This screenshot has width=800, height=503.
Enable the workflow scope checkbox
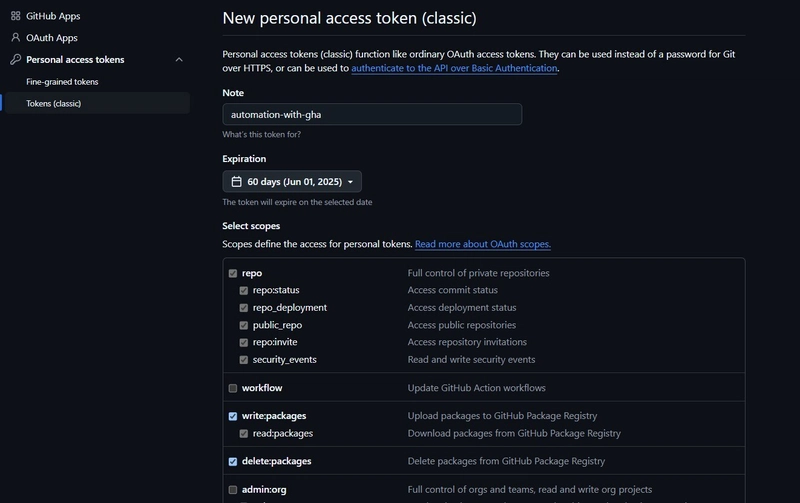pyautogui.click(x=233, y=388)
